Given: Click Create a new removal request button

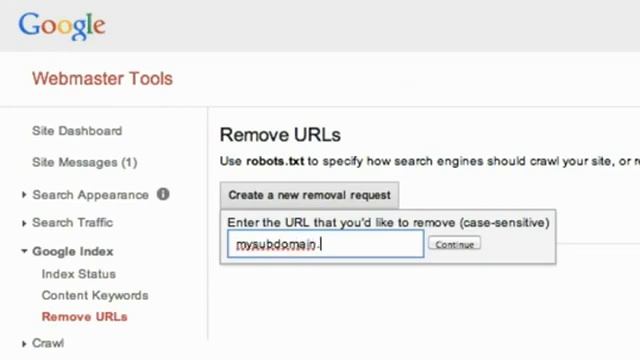Looking at the screenshot, I should click(x=309, y=195).
